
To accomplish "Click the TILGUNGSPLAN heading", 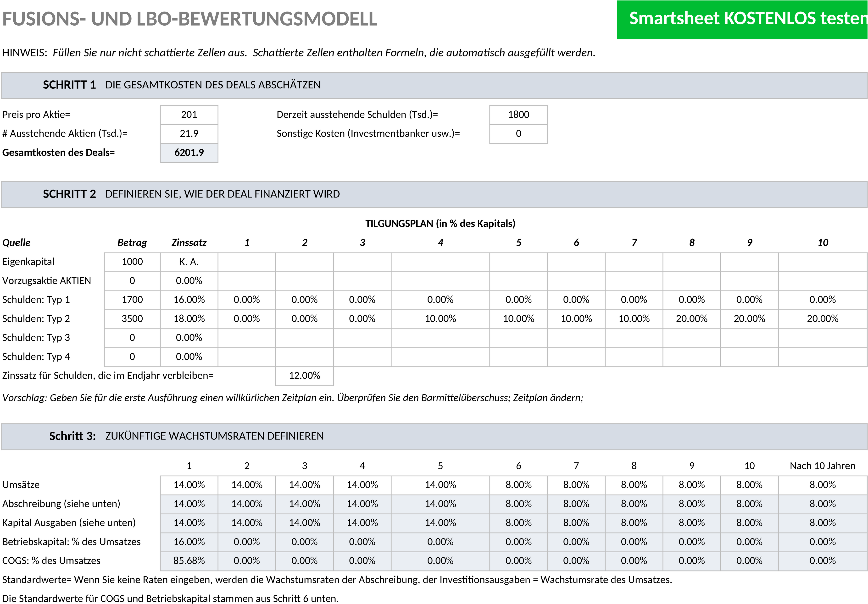I will click(x=440, y=224).
